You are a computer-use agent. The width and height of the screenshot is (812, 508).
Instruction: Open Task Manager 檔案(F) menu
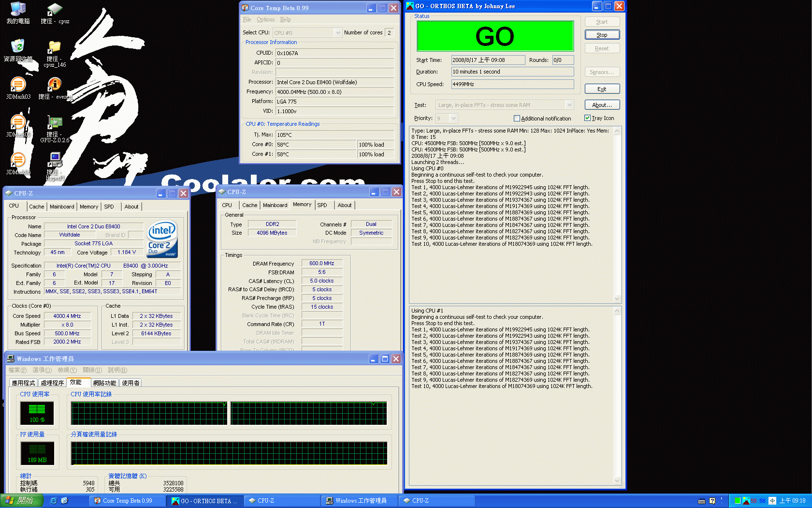(17, 370)
